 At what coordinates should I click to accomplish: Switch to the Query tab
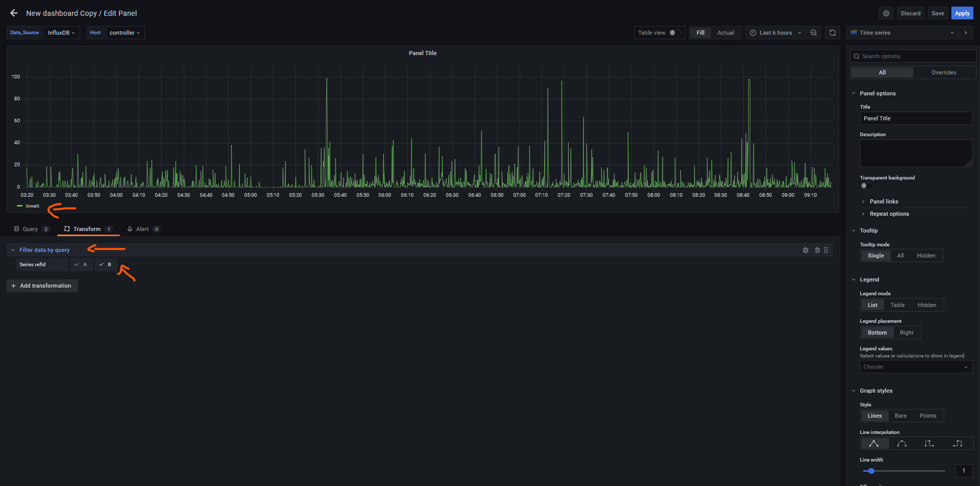tap(31, 229)
